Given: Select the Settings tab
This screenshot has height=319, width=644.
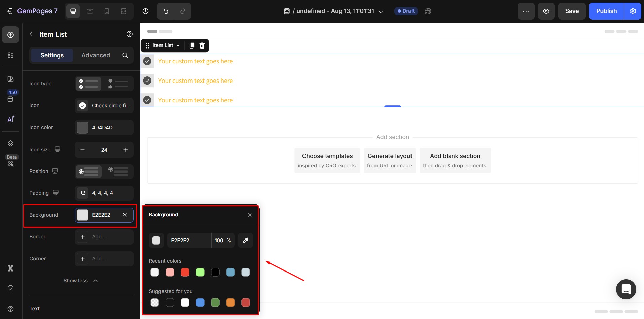Looking at the screenshot, I should [52, 55].
